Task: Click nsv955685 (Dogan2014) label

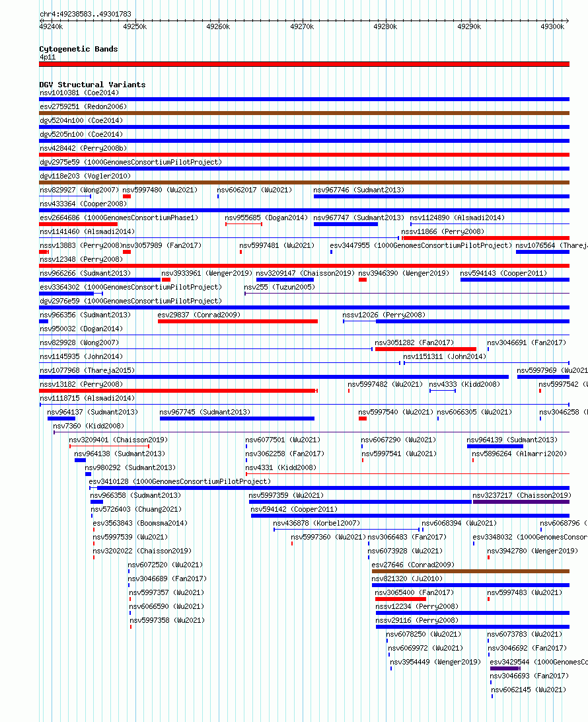Action: (266, 218)
